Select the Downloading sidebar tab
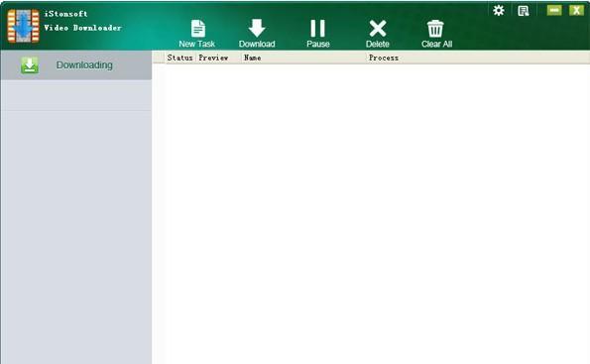Screen dimensions: 590x364 point(76,65)
